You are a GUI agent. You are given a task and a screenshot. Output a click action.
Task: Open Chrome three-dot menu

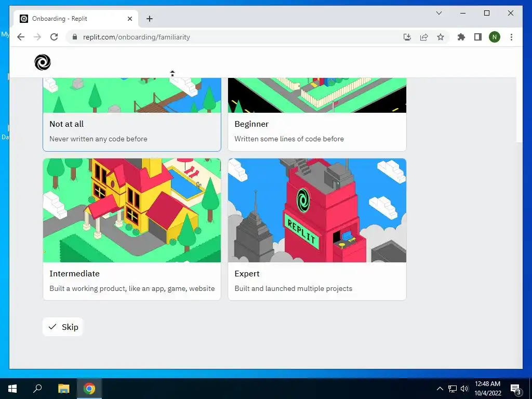pos(511,37)
